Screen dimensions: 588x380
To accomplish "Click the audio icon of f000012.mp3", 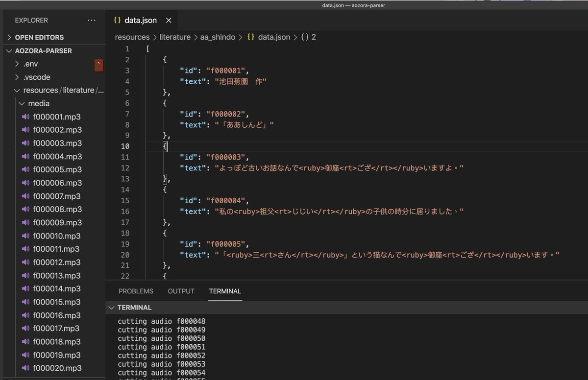I will (x=25, y=262).
